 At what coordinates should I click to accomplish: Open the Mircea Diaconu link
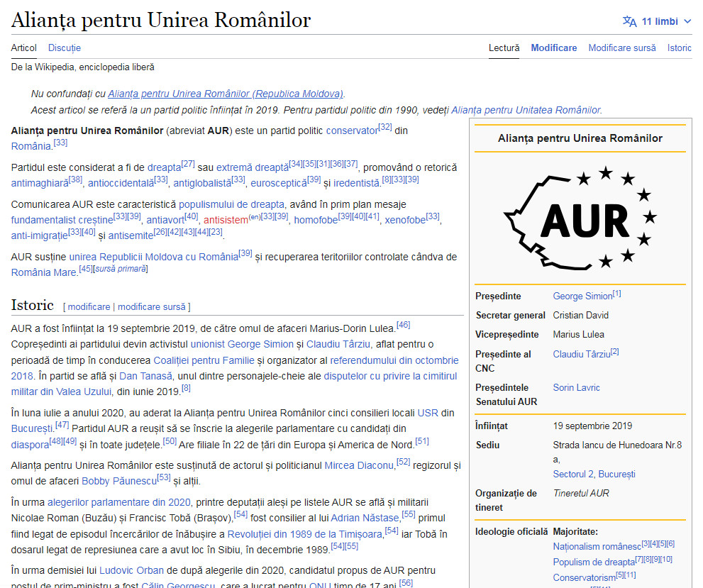tap(359, 466)
